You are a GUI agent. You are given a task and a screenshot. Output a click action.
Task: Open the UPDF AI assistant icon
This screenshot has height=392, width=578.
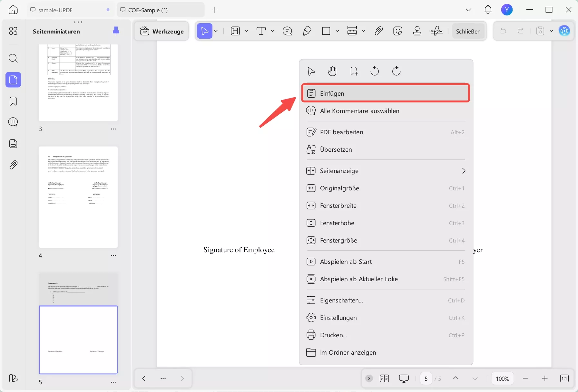(564, 31)
